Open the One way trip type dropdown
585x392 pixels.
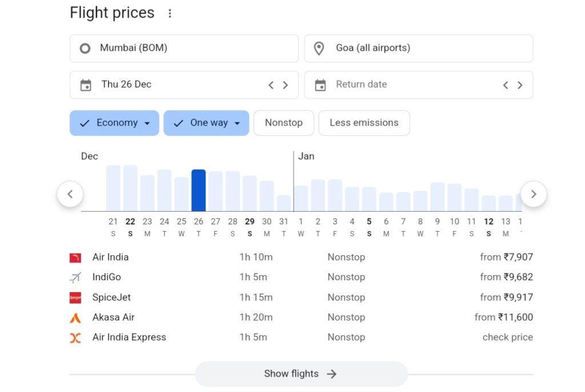point(206,123)
